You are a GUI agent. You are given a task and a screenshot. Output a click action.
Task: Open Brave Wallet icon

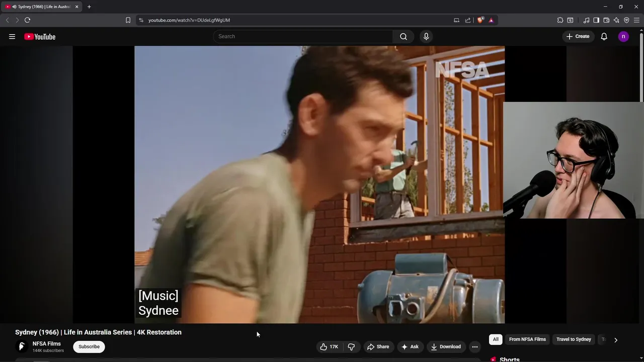click(x=606, y=20)
